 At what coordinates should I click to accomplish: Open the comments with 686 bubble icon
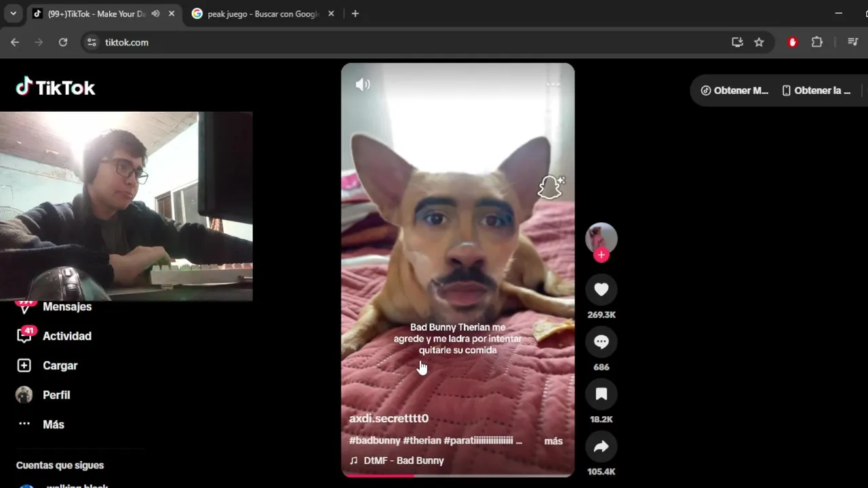pos(601,342)
